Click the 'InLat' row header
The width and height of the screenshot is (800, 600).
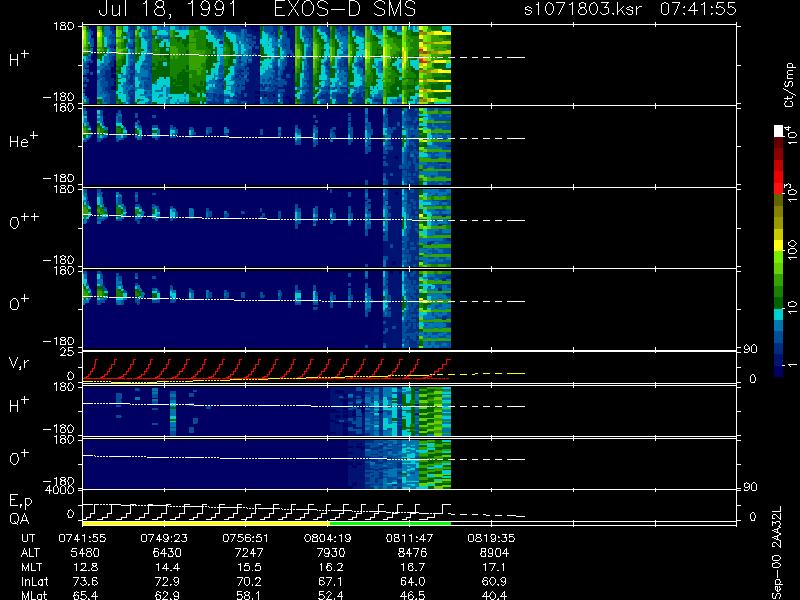point(34,581)
